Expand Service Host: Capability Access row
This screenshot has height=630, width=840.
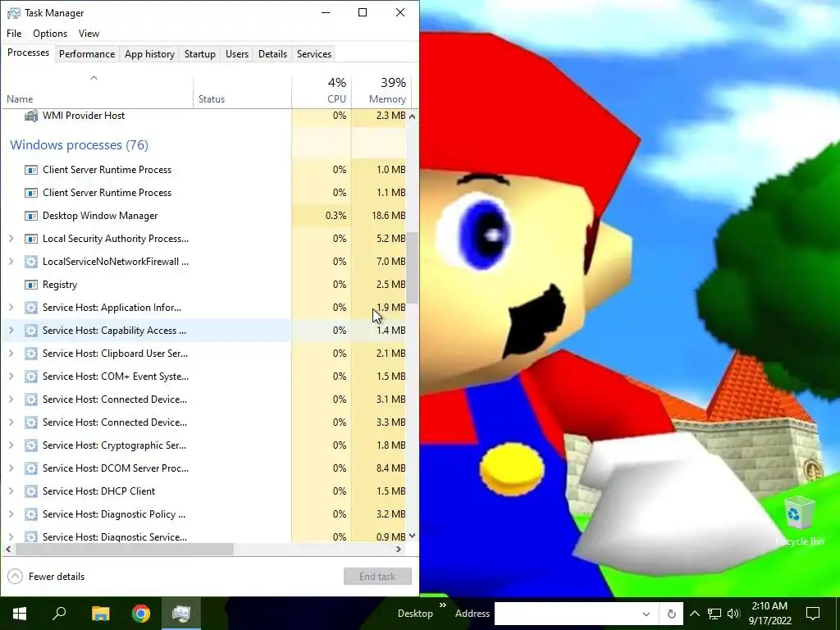[x=11, y=331]
